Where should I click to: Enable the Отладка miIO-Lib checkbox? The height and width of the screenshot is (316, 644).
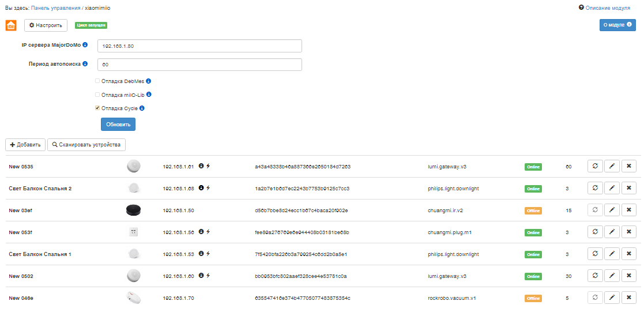coord(97,95)
